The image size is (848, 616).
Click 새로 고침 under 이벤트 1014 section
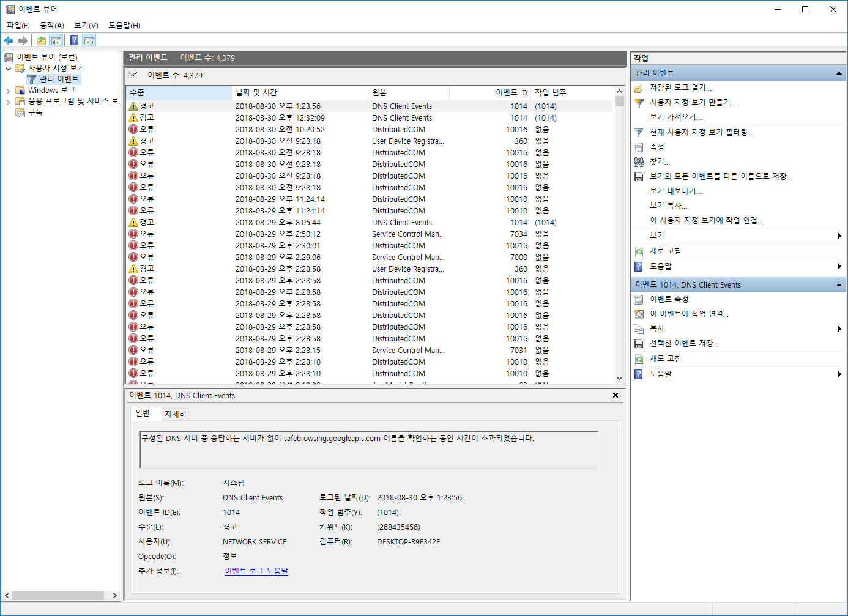pyautogui.click(x=665, y=358)
